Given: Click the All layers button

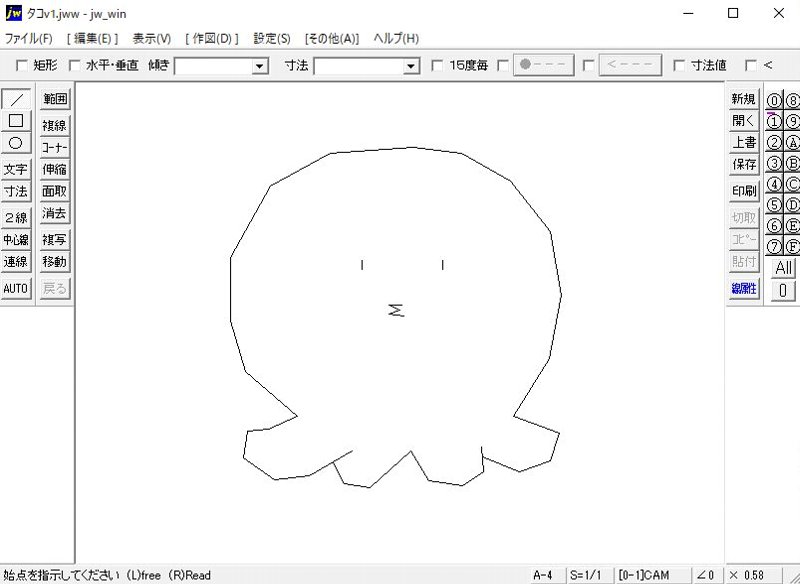Looking at the screenshot, I should coord(783,268).
